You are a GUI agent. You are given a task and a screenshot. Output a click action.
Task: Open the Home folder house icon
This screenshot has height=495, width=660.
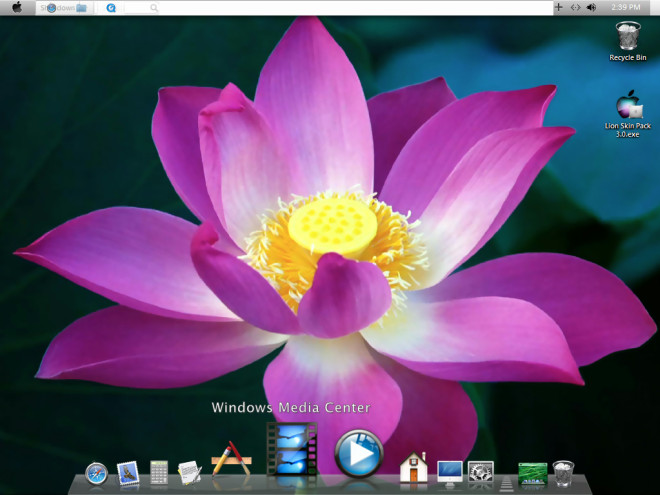pyautogui.click(x=414, y=468)
